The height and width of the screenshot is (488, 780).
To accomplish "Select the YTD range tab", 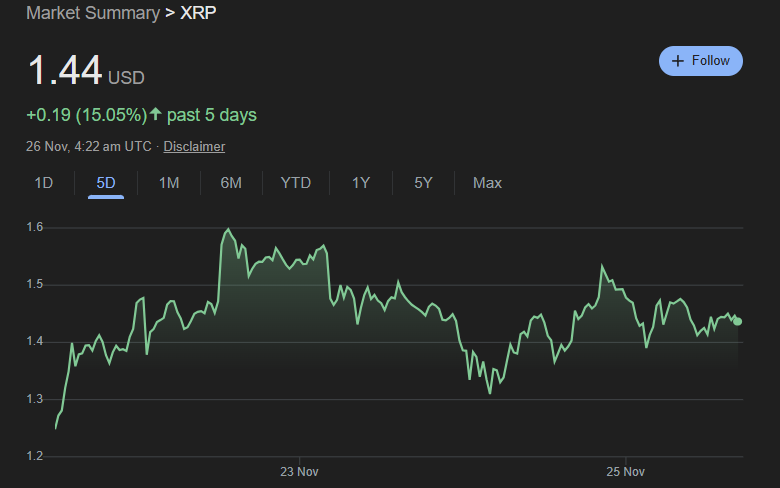I will pyautogui.click(x=295, y=183).
